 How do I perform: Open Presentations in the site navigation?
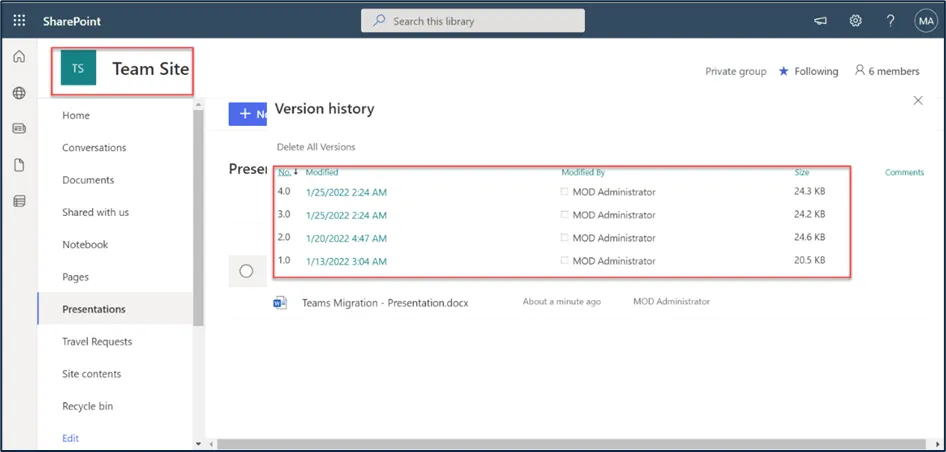(x=94, y=309)
